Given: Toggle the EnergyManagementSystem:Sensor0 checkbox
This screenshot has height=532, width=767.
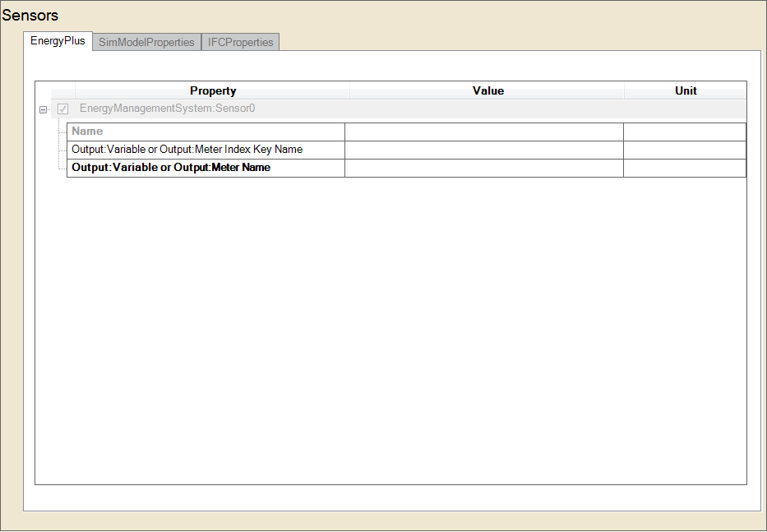Looking at the screenshot, I should click(63, 109).
